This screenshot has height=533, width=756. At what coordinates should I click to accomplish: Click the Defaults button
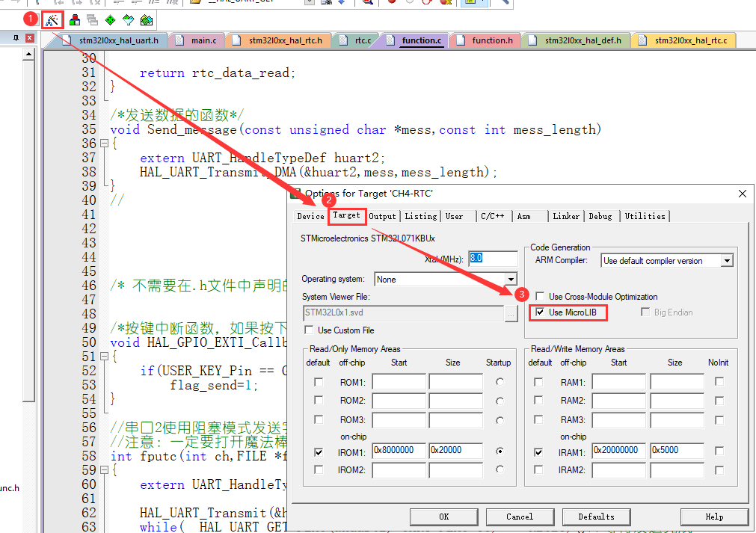[x=596, y=517]
